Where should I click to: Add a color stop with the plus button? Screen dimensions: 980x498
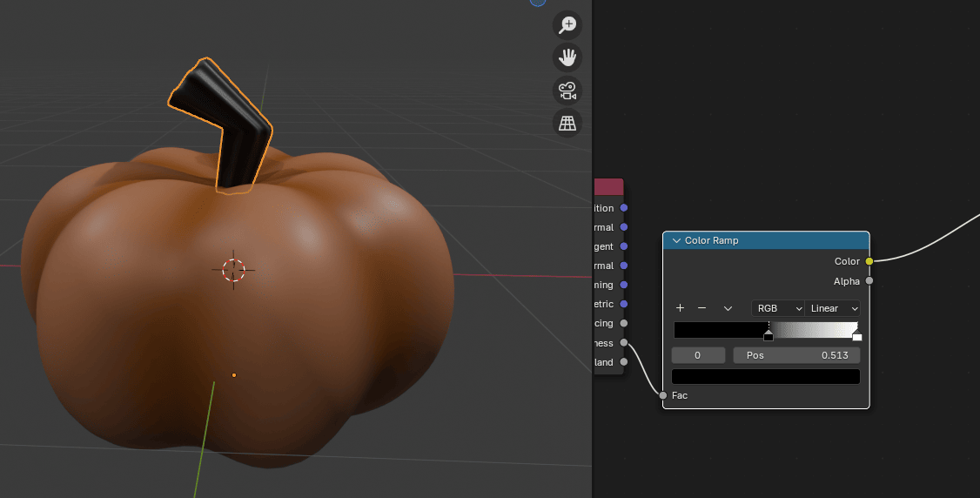tap(680, 308)
